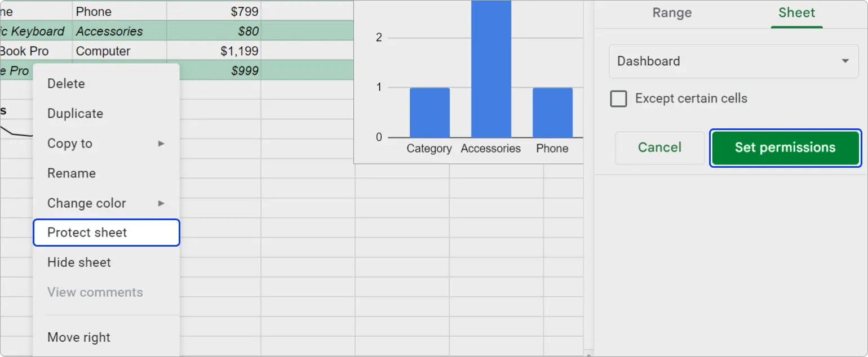The width and height of the screenshot is (868, 357).
Task: Select the tall Accessories bar in the chart
Action: [491, 68]
